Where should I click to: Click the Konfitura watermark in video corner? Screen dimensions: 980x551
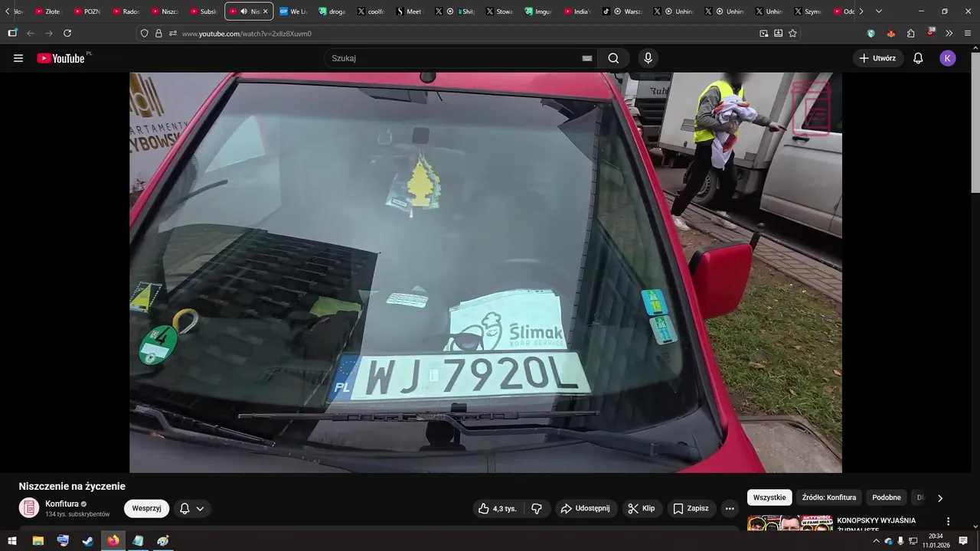coord(811,109)
